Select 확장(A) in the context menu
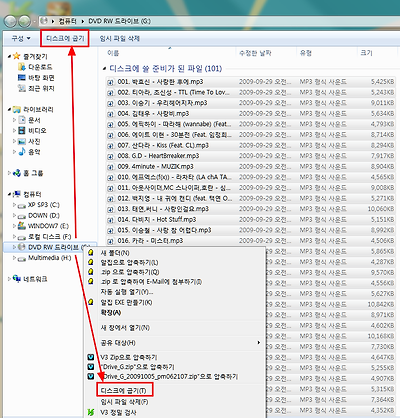 111,313
